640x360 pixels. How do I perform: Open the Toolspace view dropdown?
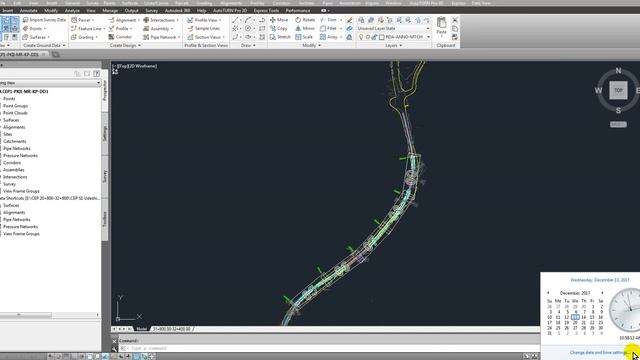(x=50, y=83)
